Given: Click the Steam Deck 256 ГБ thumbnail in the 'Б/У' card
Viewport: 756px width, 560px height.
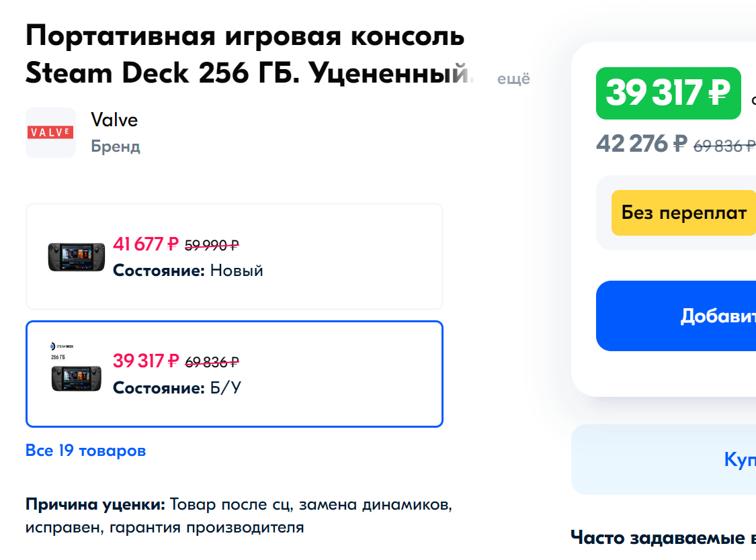Looking at the screenshot, I should pos(76,367).
